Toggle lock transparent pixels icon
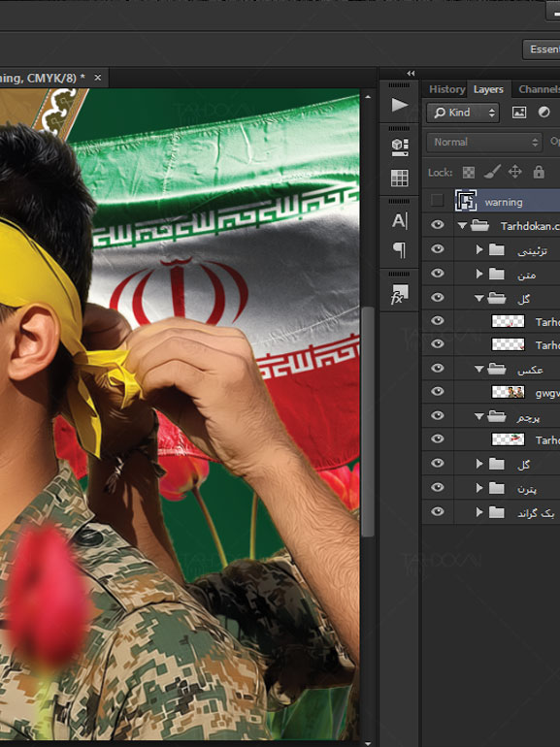 (469, 172)
